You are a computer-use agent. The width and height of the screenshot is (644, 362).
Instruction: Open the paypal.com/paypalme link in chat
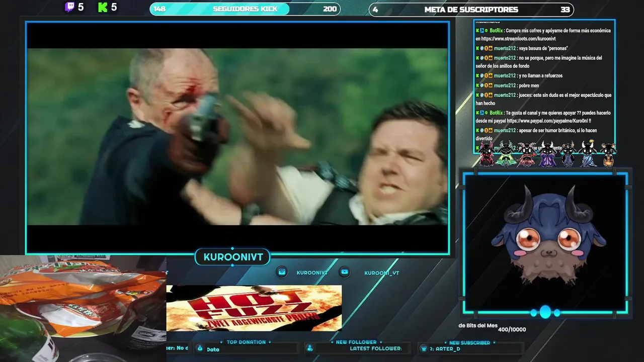pos(548,121)
